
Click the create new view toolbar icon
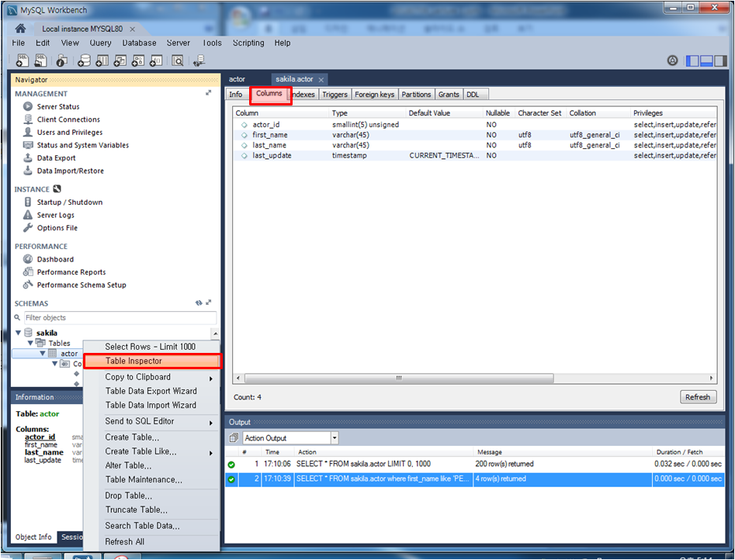pyautogui.click(x=120, y=60)
